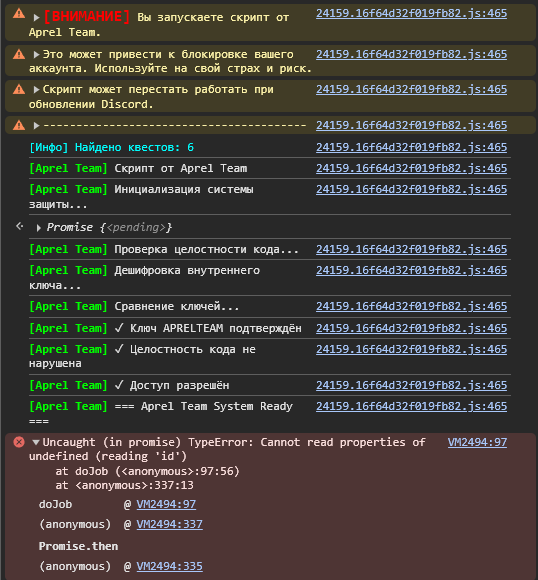Click the return-value arrow icon beside Promise
This screenshot has height=580, width=538.
point(20,226)
